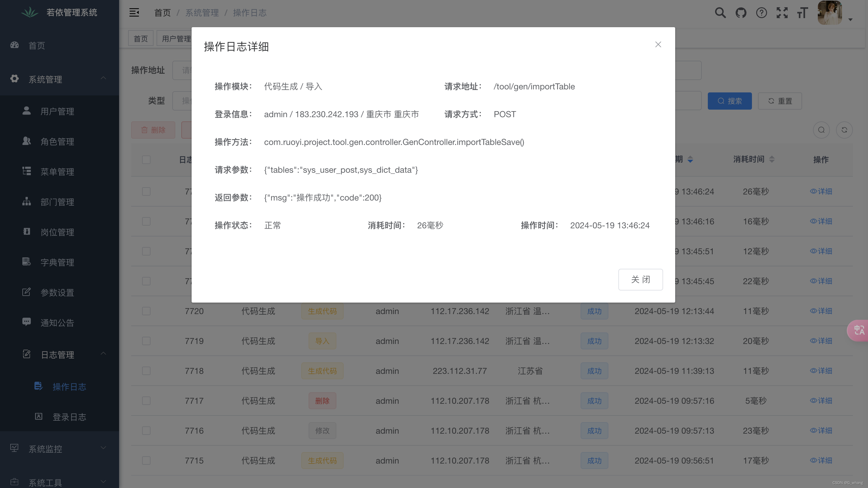868x488 pixels.
Task: Open 详细 link for log 7718
Action: point(821,371)
